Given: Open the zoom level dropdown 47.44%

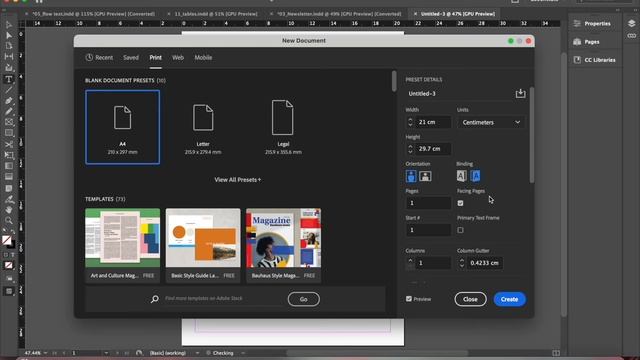Looking at the screenshot, I should (x=45, y=353).
